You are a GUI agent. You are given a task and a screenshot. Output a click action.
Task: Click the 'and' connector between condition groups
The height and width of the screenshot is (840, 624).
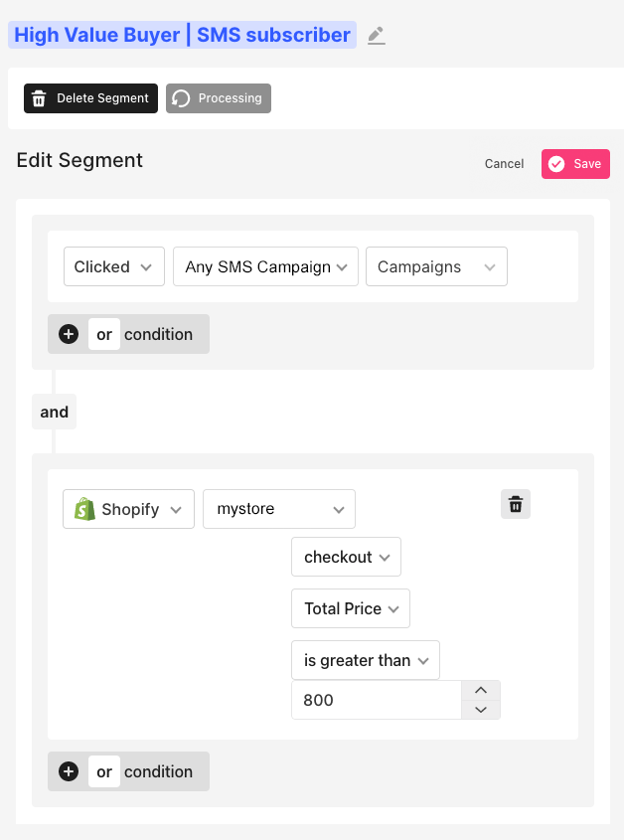tap(55, 412)
